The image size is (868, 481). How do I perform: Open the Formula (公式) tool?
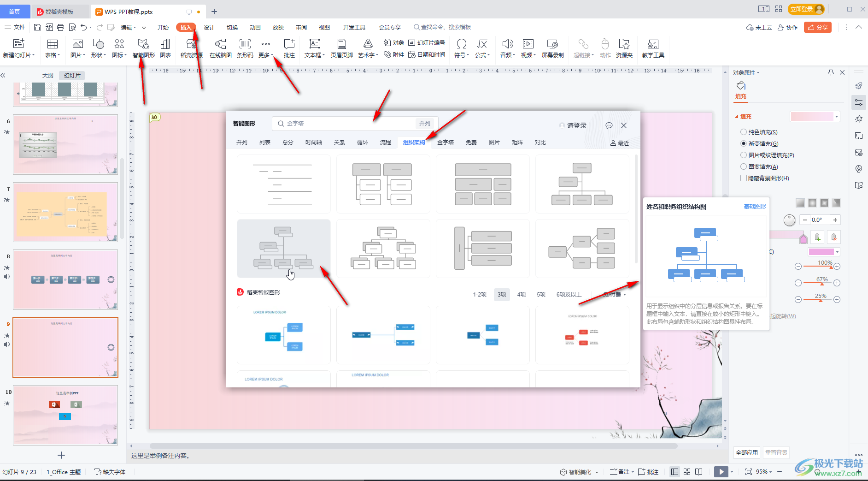482,48
